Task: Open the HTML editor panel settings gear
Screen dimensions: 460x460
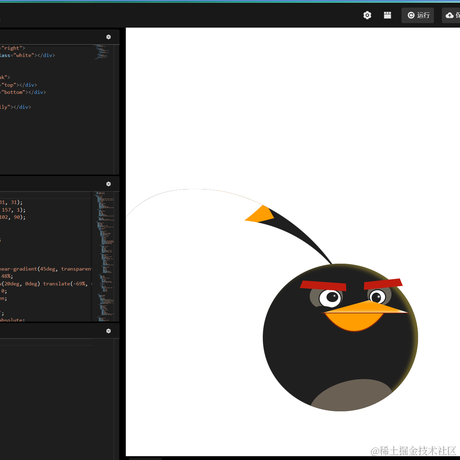Action: click(108, 37)
